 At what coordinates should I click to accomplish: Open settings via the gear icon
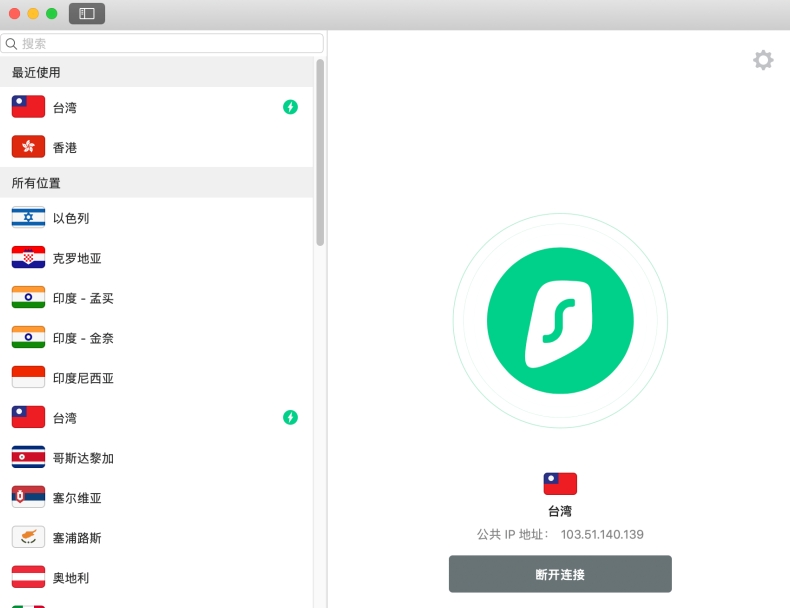[763, 60]
